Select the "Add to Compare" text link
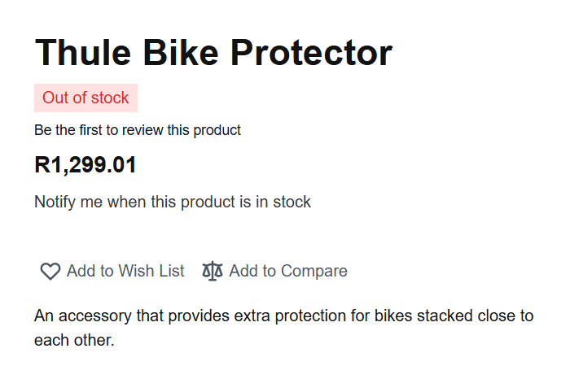Viewport: 570px width, 392px height. [x=288, y=271]
